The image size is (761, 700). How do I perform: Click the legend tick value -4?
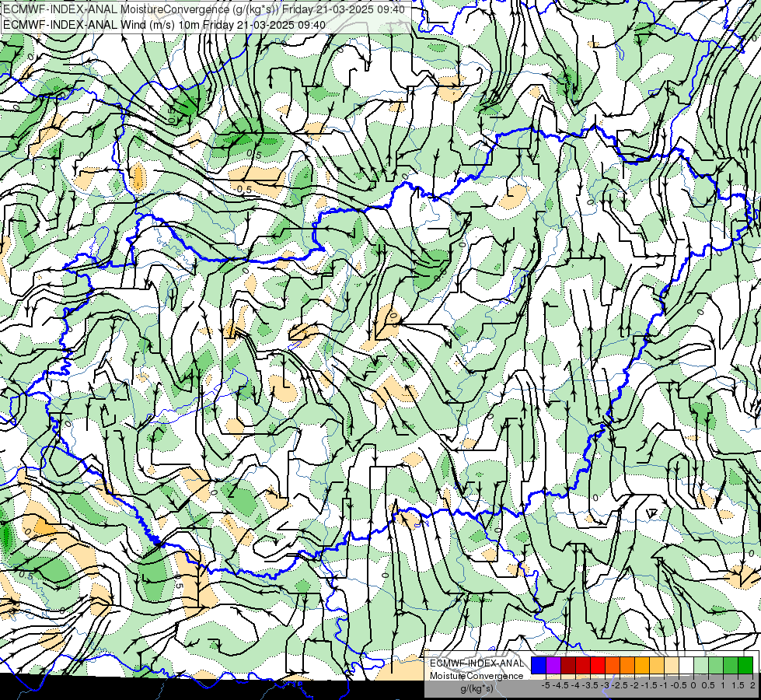pos(575,685)
